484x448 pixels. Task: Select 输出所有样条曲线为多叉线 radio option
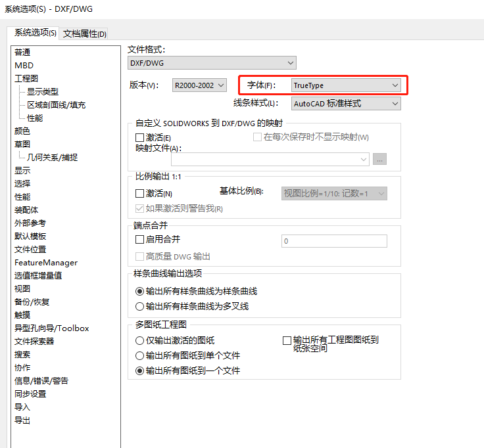click(x=139, y=306)
